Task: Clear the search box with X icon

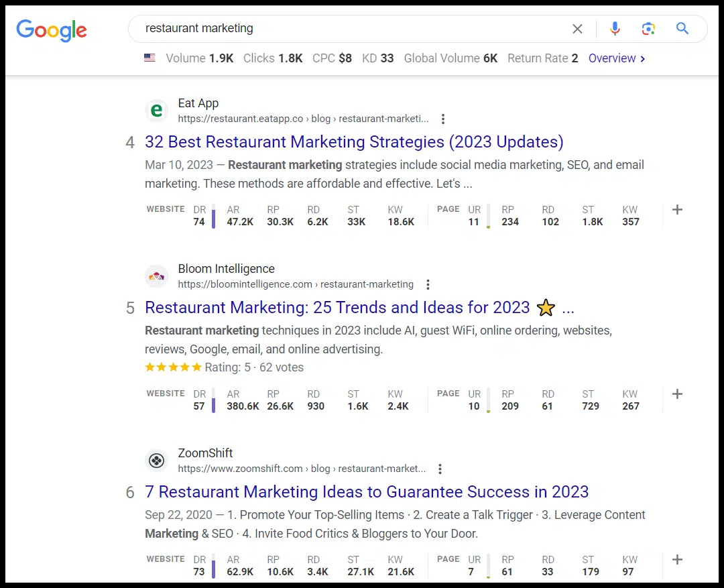Action: [x=577, y=29]
